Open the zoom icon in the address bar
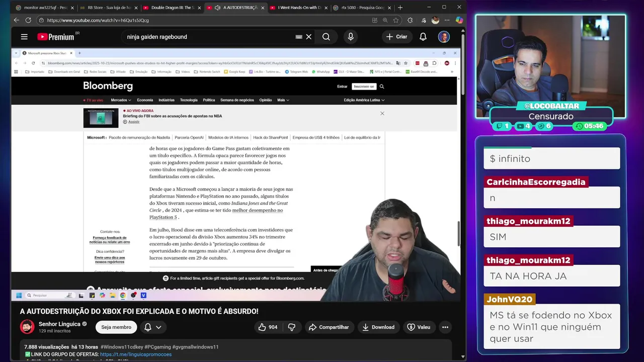Viewport: 644px width, 362px height. (385, 20)
